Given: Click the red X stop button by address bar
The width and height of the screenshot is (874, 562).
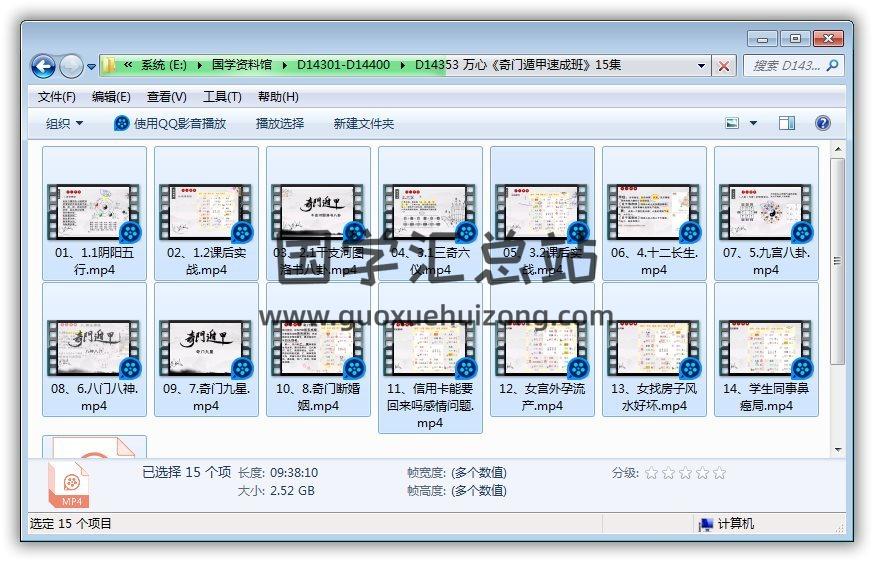Looking at the screenshot, I should pos(725,66).
